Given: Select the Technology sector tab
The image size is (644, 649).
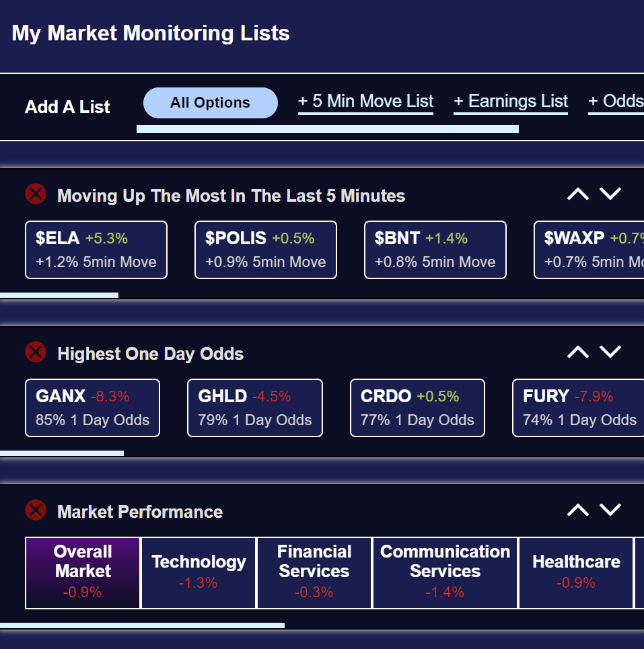Looking at the screenshot, I should coord(199,573).
